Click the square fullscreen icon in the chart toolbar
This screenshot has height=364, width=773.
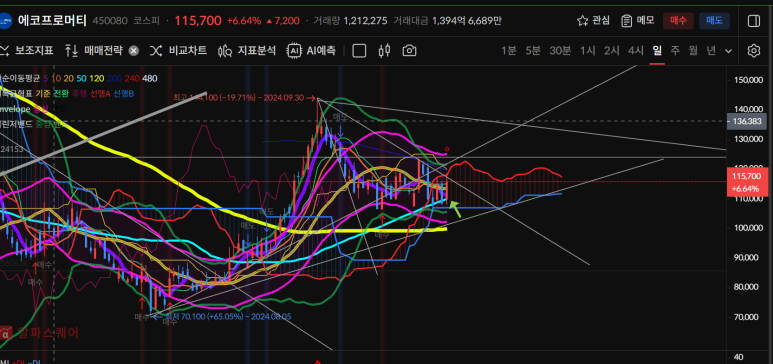[x=359, y=51]
